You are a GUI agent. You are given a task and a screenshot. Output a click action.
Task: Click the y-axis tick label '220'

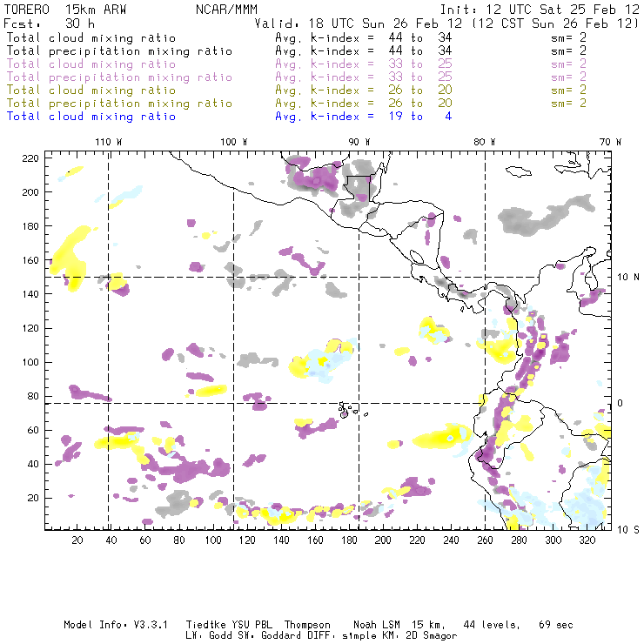pos(30,158)
